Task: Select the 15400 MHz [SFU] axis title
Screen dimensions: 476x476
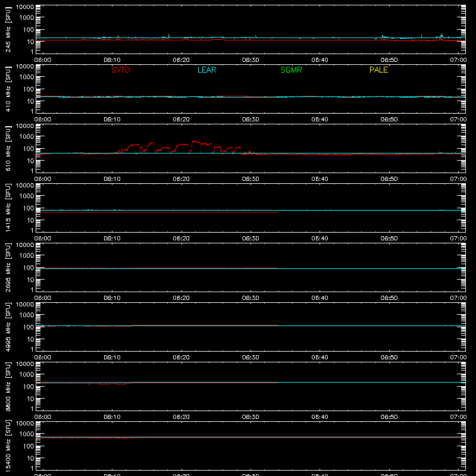Action: (x=8, y=446)
